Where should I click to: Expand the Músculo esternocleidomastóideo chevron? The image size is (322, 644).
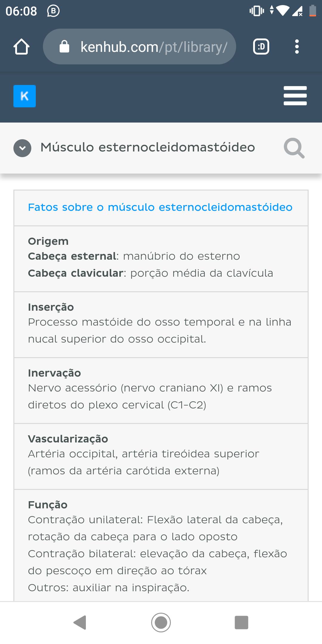coord(22,148)
